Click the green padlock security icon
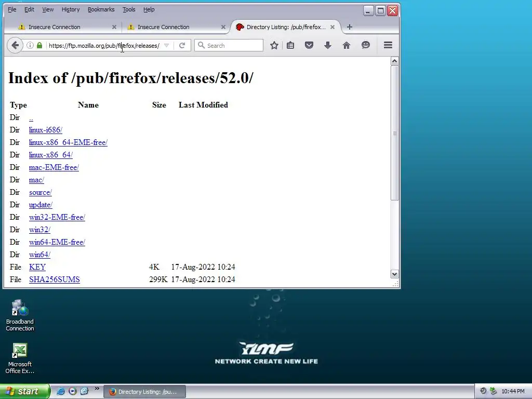Image resolution: width=532 pixels, height=399 pixels. (x=39, y=45)
